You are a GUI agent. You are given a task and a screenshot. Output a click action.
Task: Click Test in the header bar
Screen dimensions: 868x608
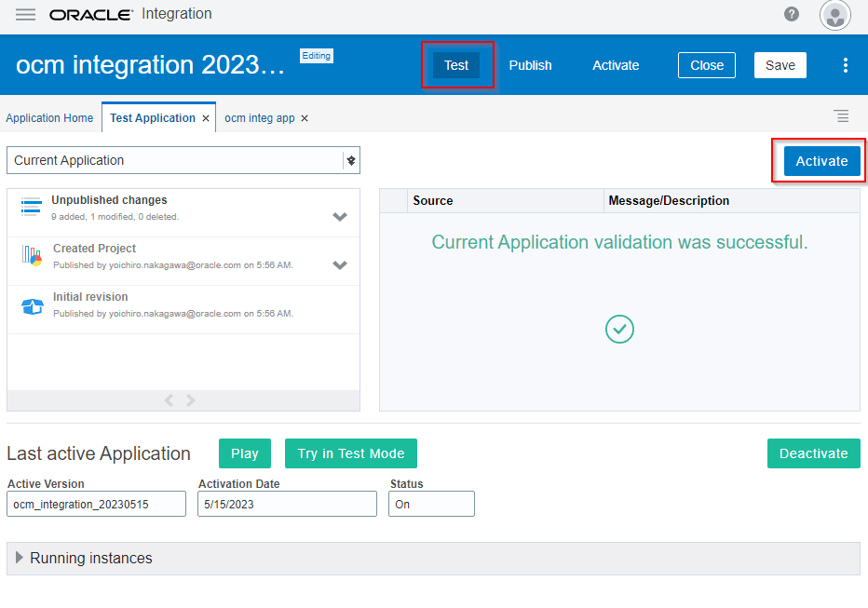(456, 65)
